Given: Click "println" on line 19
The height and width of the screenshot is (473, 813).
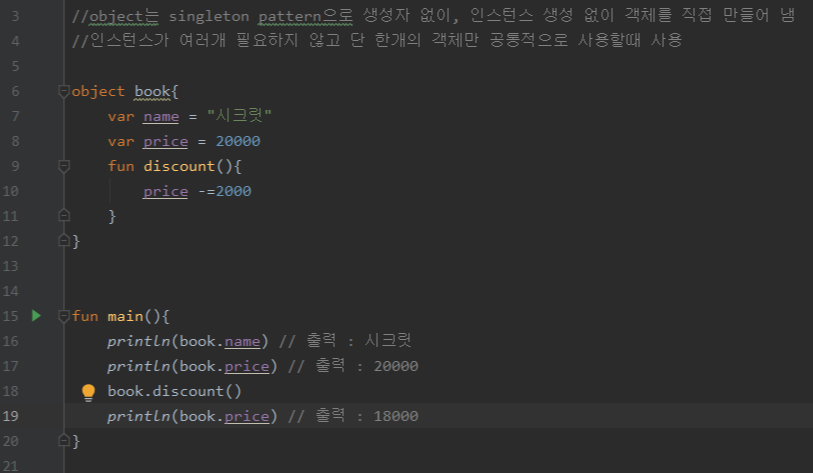Looking at the screenshot, I should click(x=139, y=416).
